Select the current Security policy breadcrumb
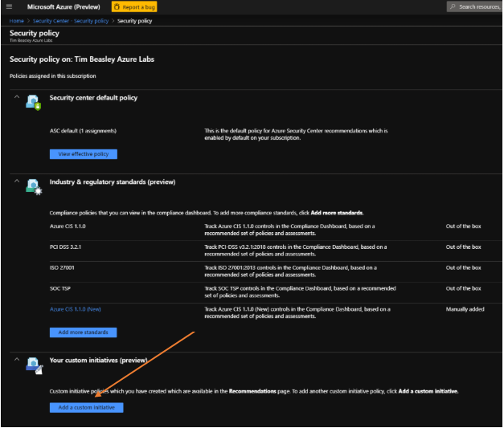Screen dimensions: 504x428 coord(134,21)
